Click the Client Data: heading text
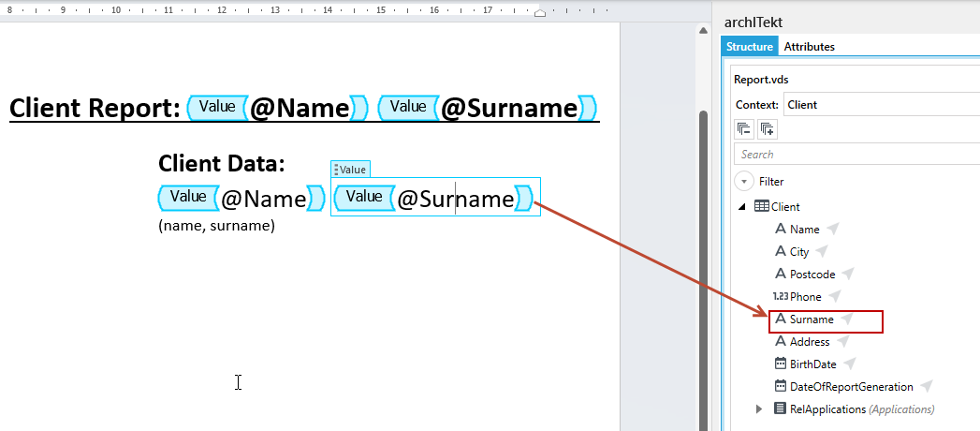This screenshot has height=431, width=980. 222,164
